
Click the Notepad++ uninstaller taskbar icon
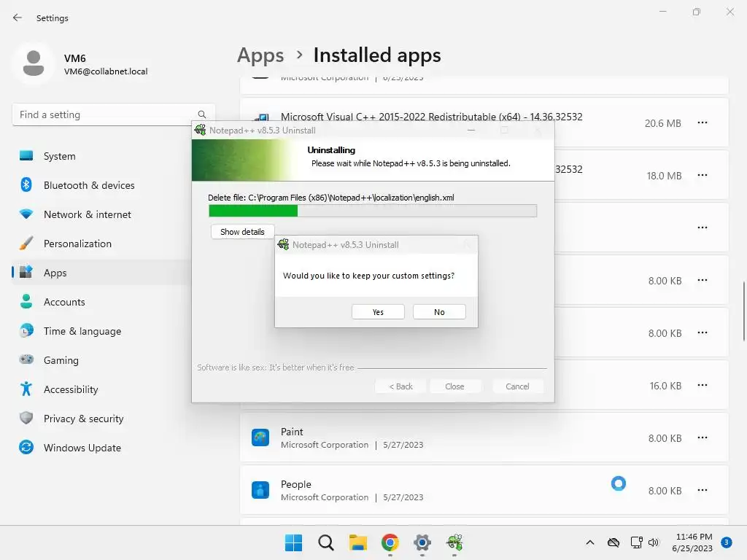tap(454, 542)
